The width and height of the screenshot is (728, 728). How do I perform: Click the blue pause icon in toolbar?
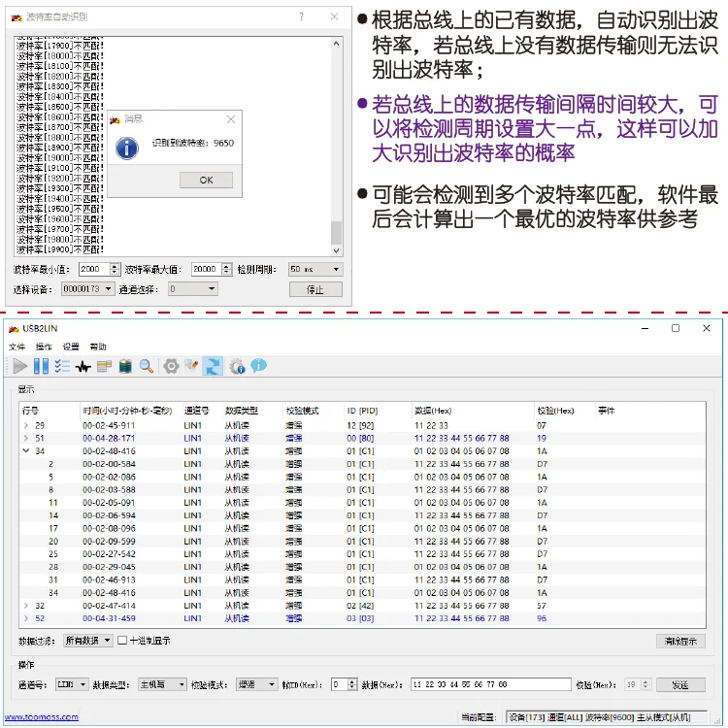41,366
